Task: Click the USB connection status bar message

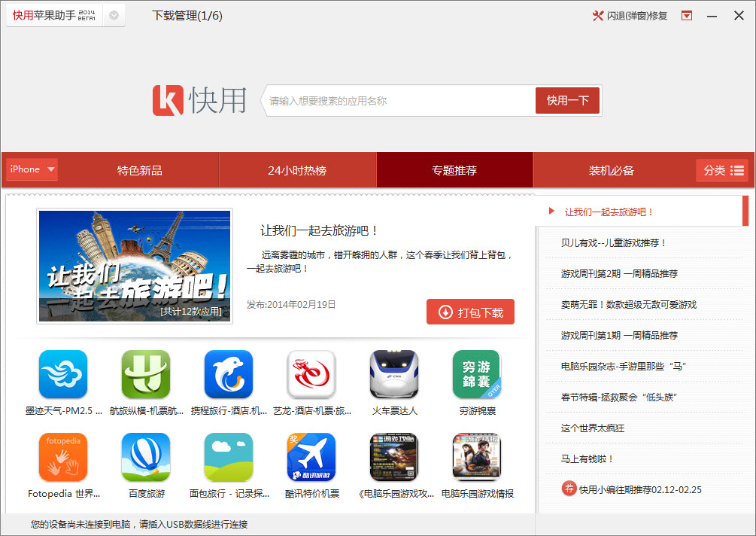Action: (x=139, y=524)
